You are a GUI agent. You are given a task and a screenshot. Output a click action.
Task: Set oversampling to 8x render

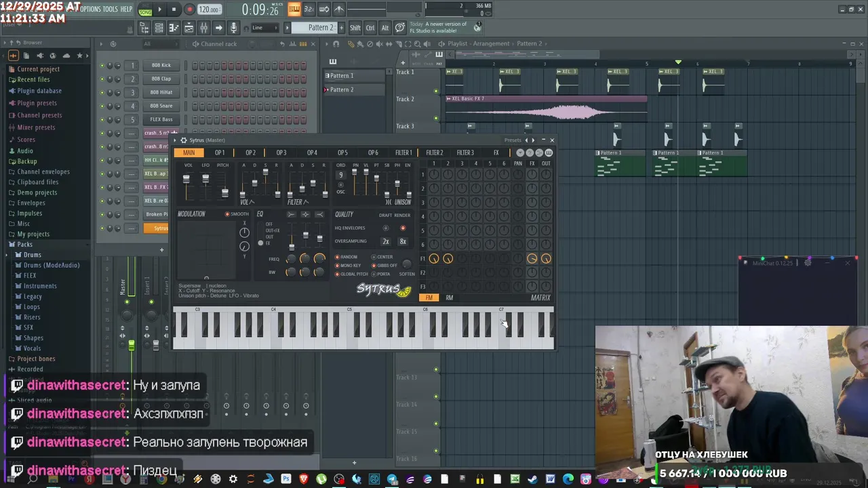403,241
